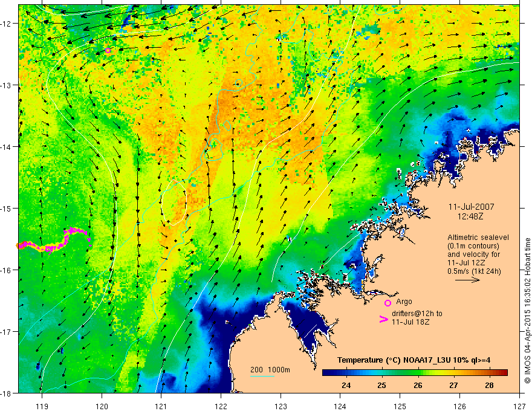The image size is (532, 411).
Task: Click the latitude axis label '-12'
Action: click(x=6, y=24)
